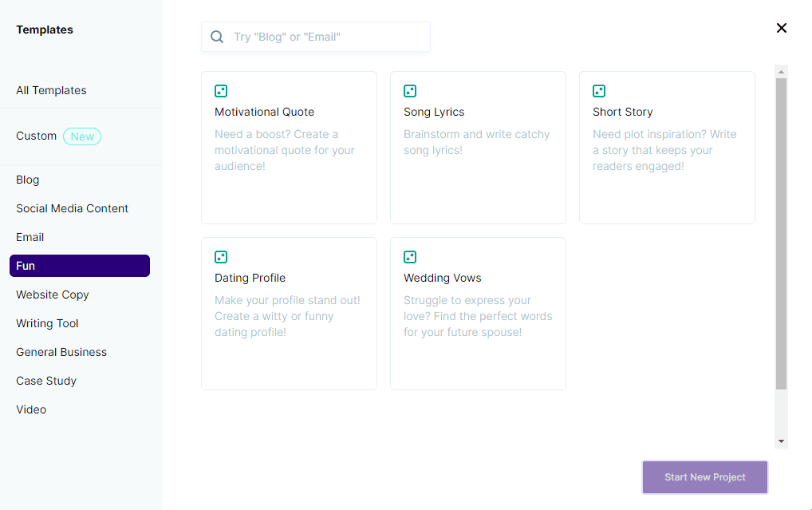Screen dimensions: 812x510
Task: Open the Wedding Vows template description
Action: 478,316
